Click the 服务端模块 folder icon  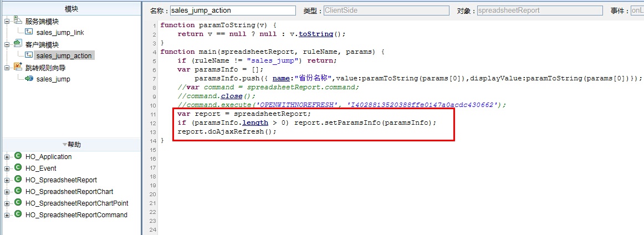point(18,21)
